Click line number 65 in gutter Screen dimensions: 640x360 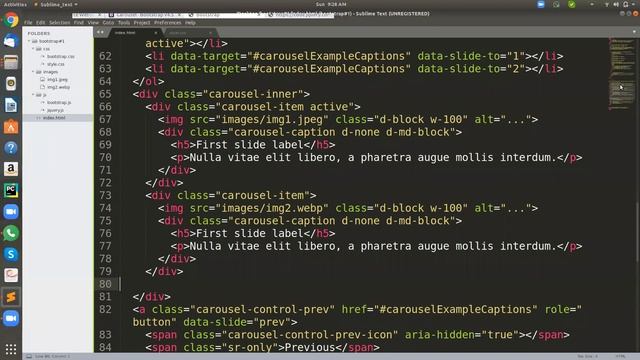point(105,94)
